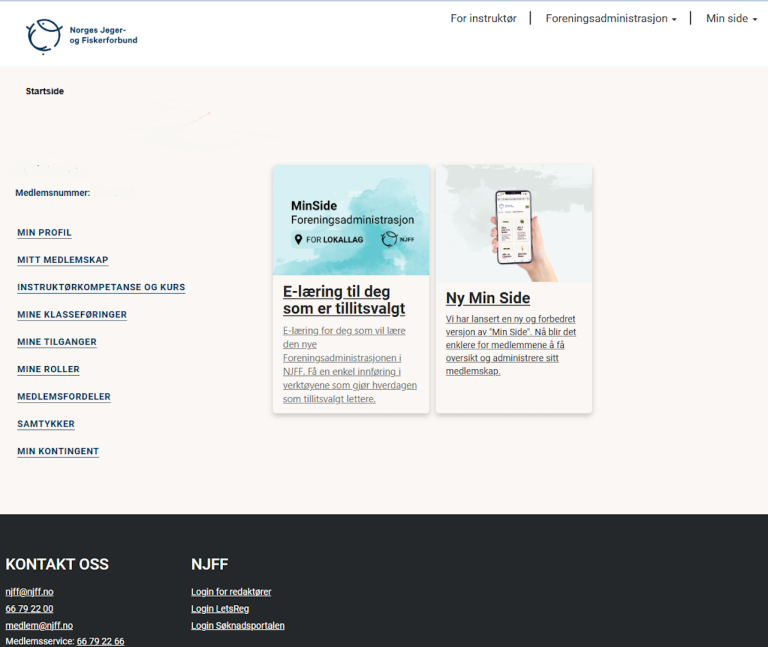The image size is (768, 647).
Task: Open Login Søknadsportalen link
Action: point(238,625)
